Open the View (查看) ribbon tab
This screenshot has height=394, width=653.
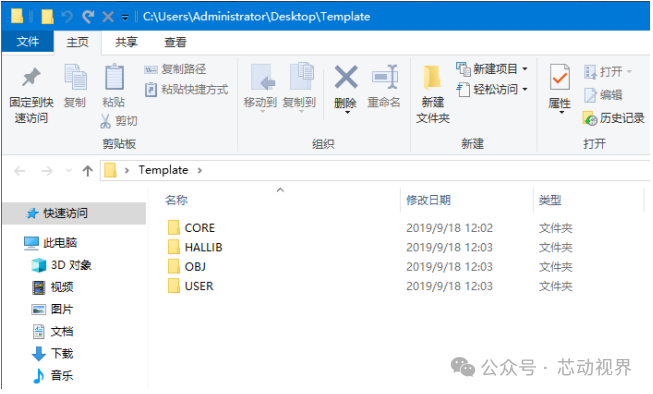click(x=175, y=42)
